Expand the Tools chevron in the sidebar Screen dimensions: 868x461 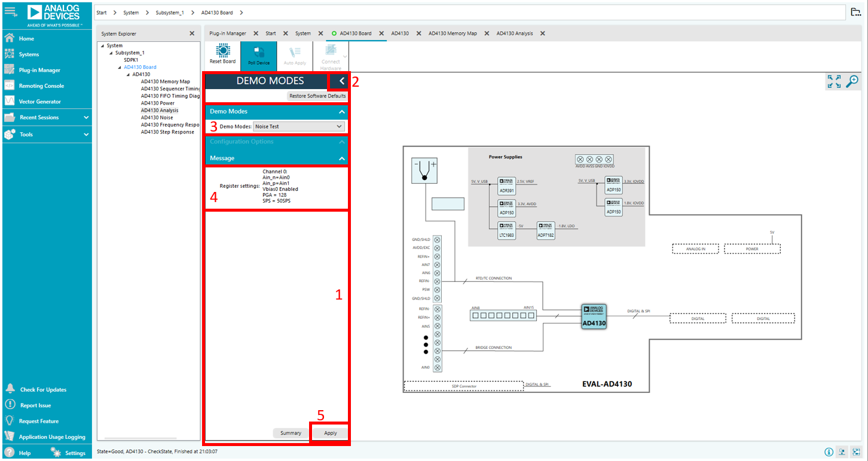click(x=86, y=135)
